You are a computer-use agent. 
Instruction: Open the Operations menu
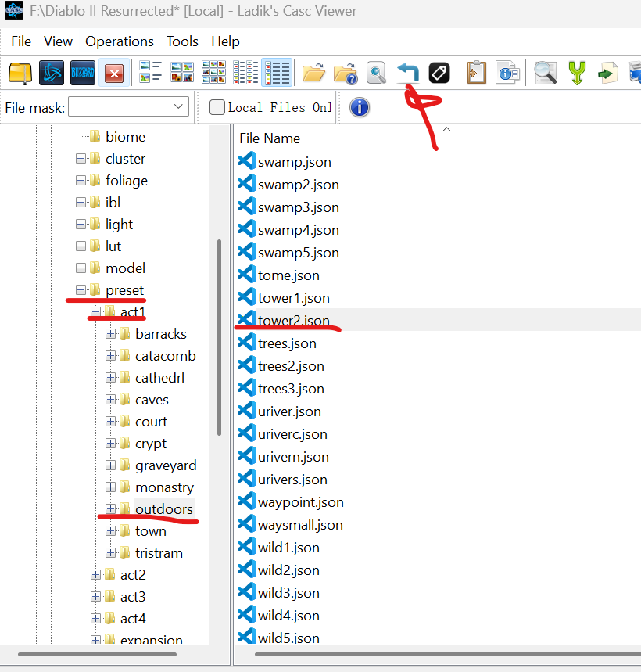120,41
